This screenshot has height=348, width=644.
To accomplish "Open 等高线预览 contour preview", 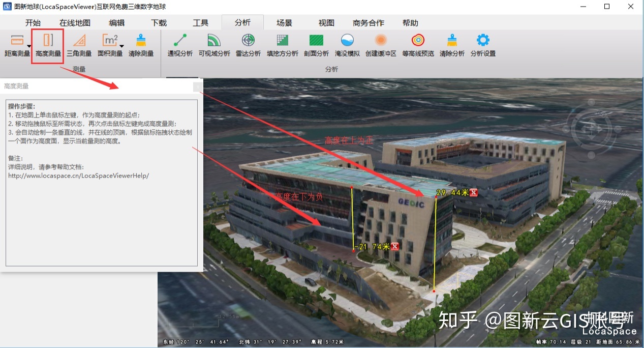I will click(x=418, y=45).
